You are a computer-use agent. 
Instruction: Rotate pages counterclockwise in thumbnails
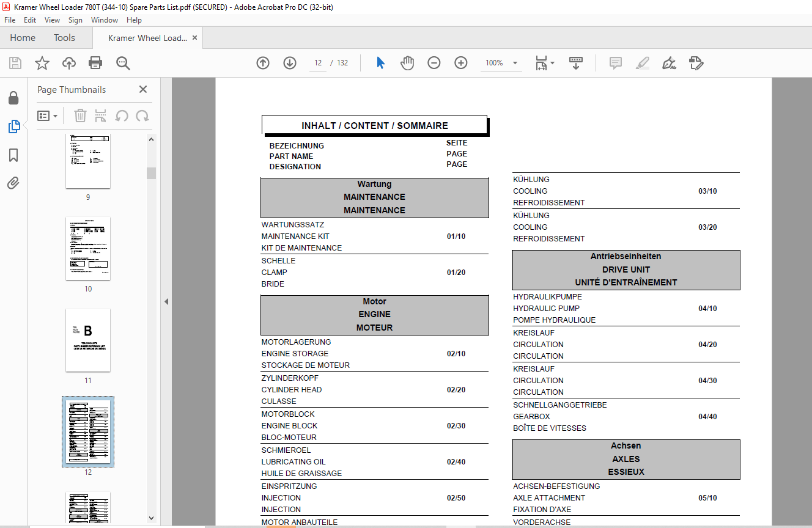tap(122, 116)
